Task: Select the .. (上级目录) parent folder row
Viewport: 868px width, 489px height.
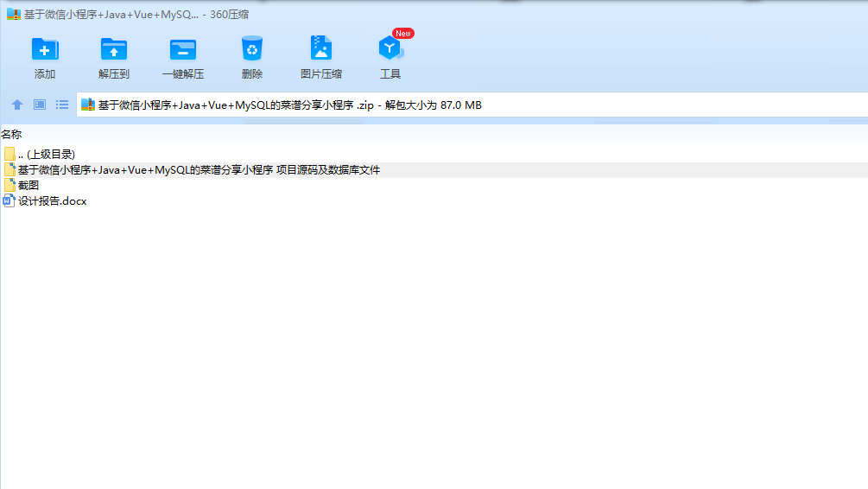Action: (x=434, y=155)
